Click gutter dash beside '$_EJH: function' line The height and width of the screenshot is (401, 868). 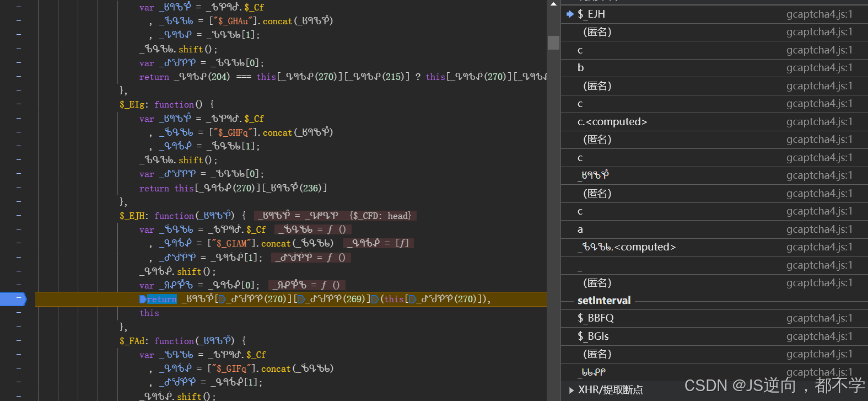point(19,216)
